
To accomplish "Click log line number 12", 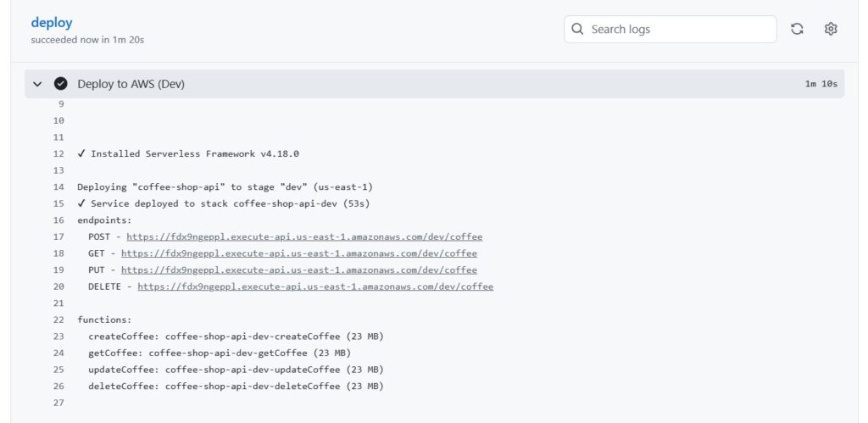I will point(58,154).
